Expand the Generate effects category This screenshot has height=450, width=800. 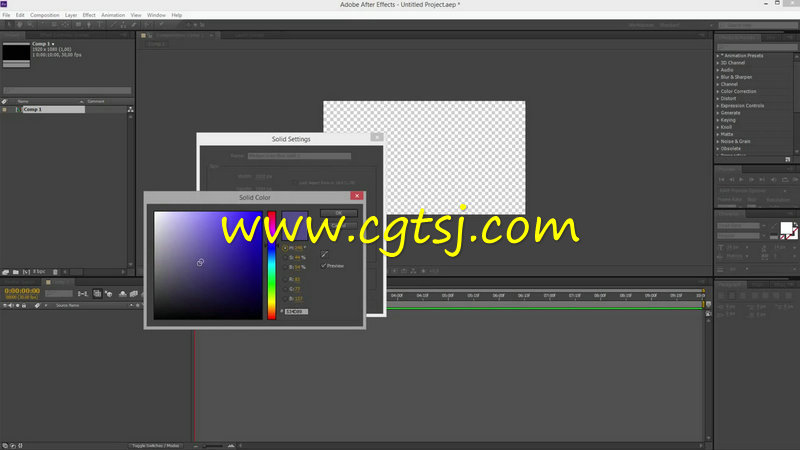(x=718, y=113)
